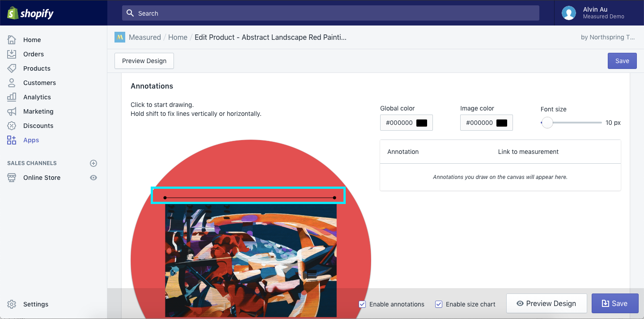Click the Online Store storefront icon
The height and width of the screenshot is (319, 644).
[12, 178]
